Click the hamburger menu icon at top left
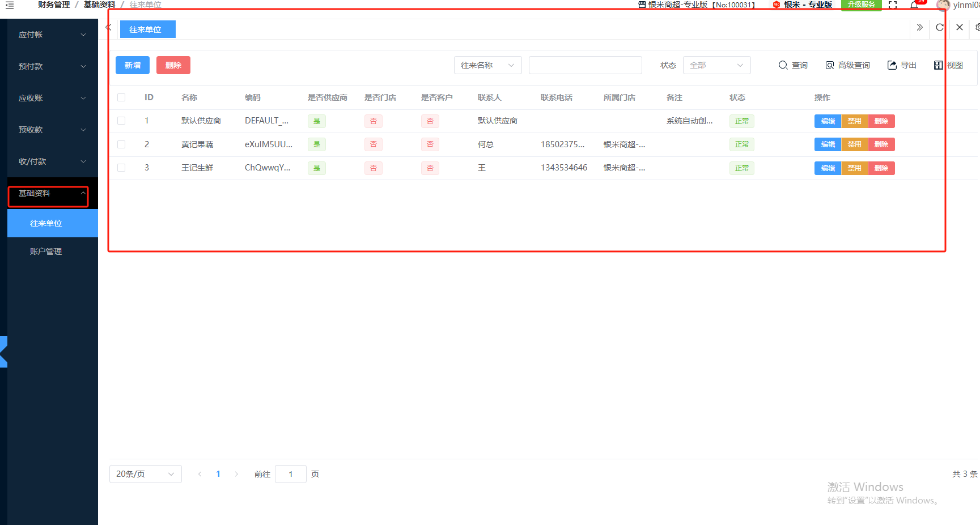 pos(10,5)
